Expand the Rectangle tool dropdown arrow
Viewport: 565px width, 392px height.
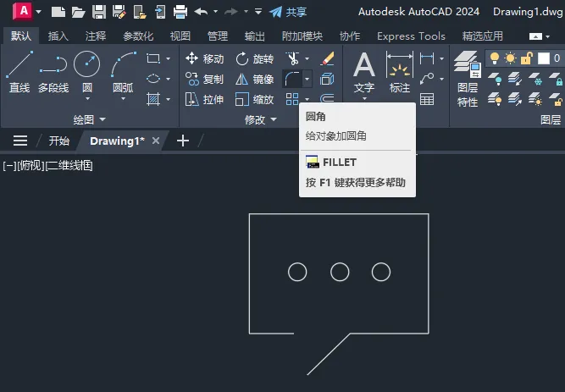(x=168, y=58)
